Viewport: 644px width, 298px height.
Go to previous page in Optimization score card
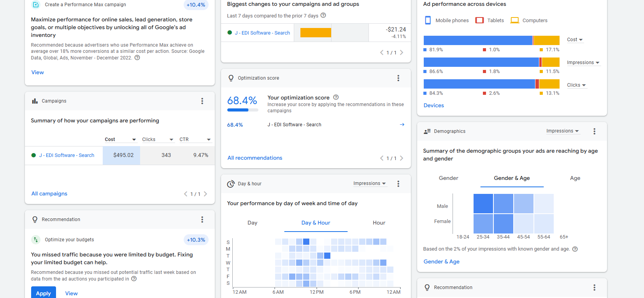pos(382,158)
